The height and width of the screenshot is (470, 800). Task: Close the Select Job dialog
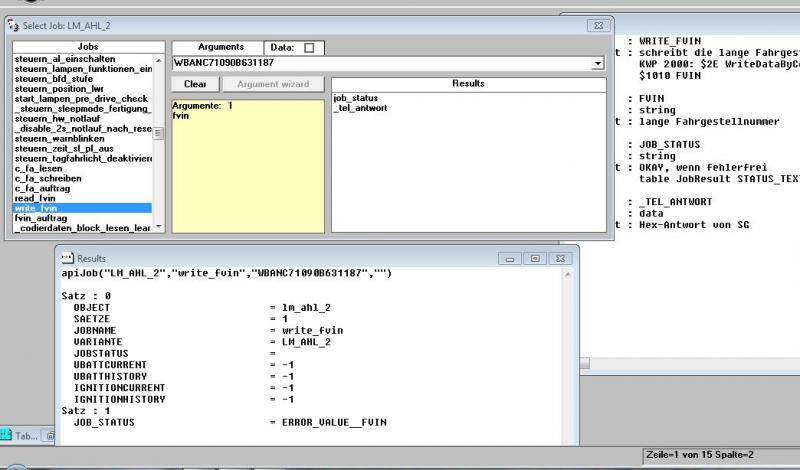coord(595,24)
